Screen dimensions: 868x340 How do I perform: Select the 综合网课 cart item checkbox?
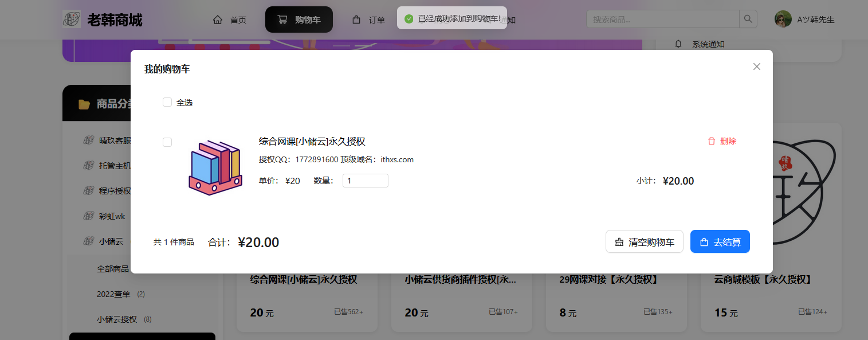coord(167,142)
